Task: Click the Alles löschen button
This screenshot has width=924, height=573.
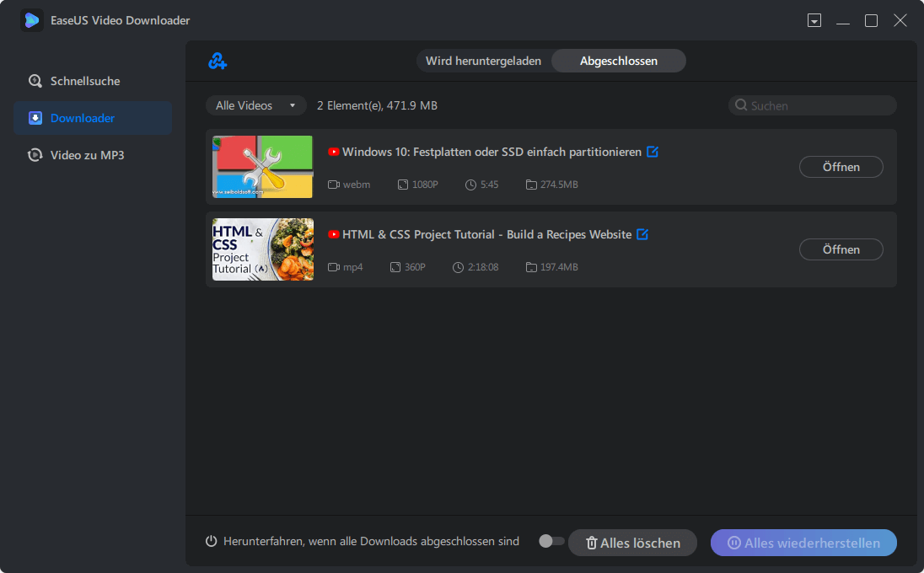Action: pos(632,543)
